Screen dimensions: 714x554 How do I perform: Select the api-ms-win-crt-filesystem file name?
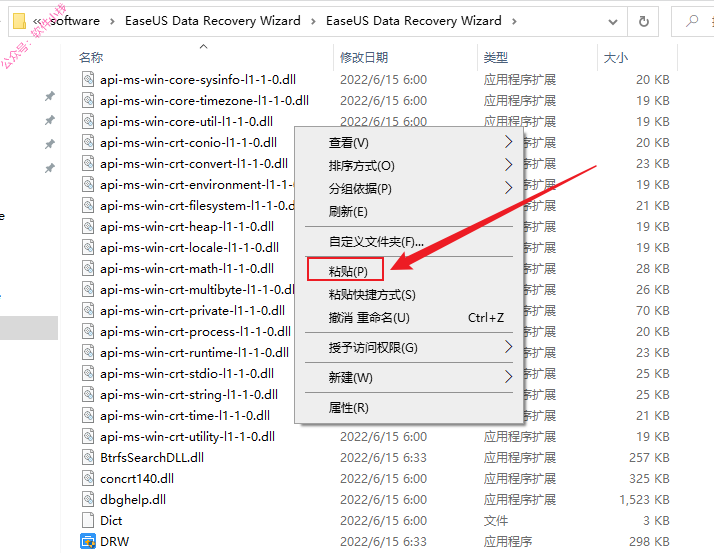point(197,206)
